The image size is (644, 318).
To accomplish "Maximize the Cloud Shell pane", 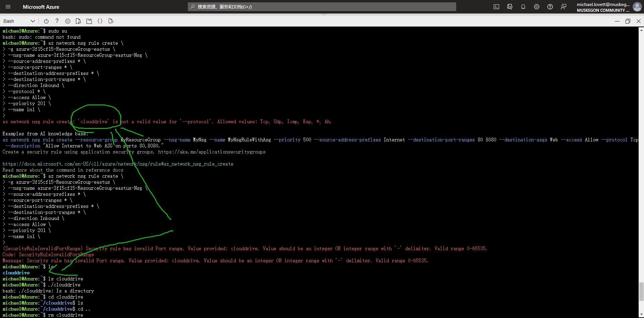I will coord(628,21).
